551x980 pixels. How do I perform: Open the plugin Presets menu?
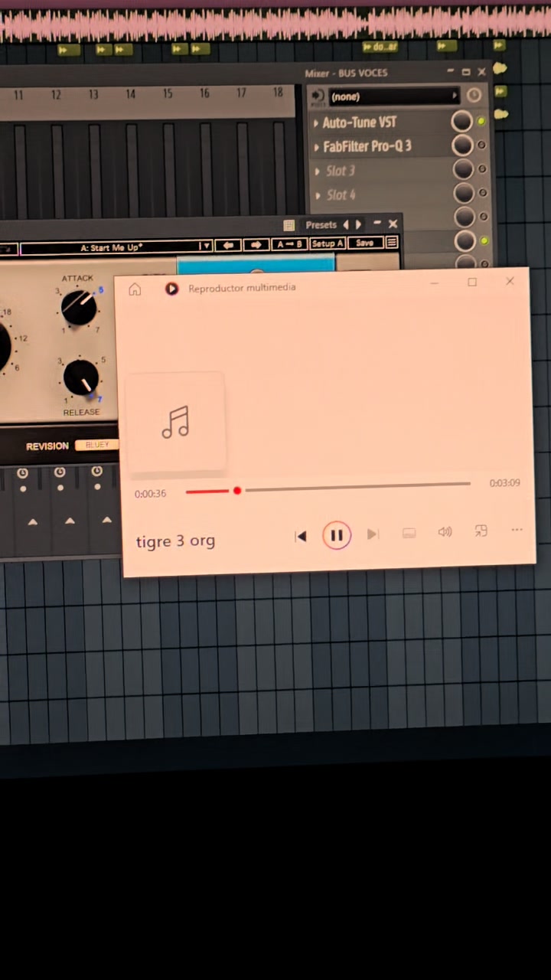pos(321,225)
